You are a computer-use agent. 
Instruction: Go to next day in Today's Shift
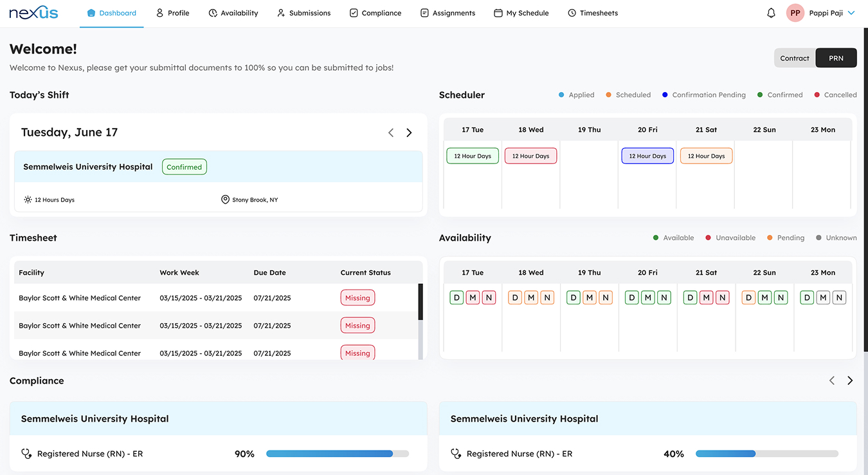pos(409,133)
